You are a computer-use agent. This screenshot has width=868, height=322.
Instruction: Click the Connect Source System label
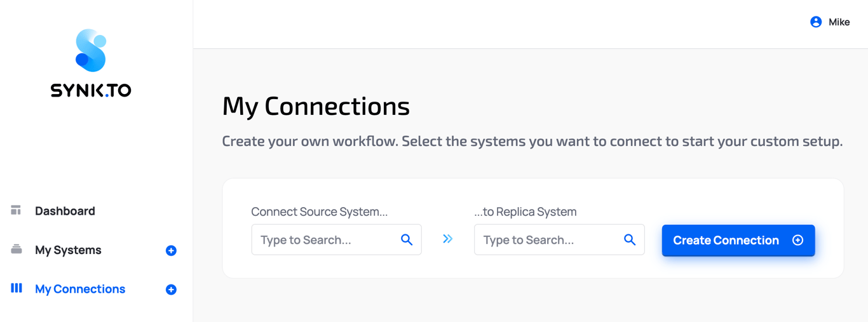[319, 211]
